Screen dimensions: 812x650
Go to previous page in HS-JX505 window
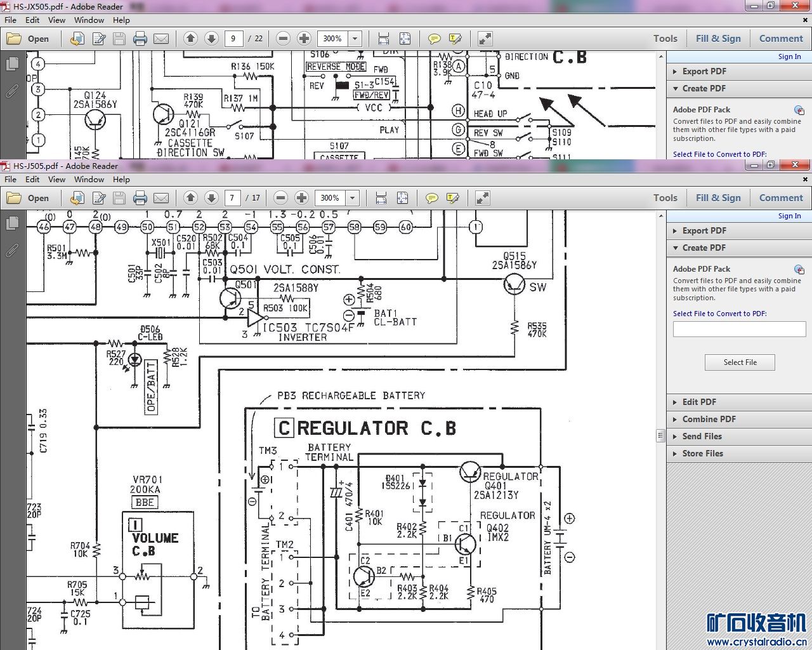190,39
